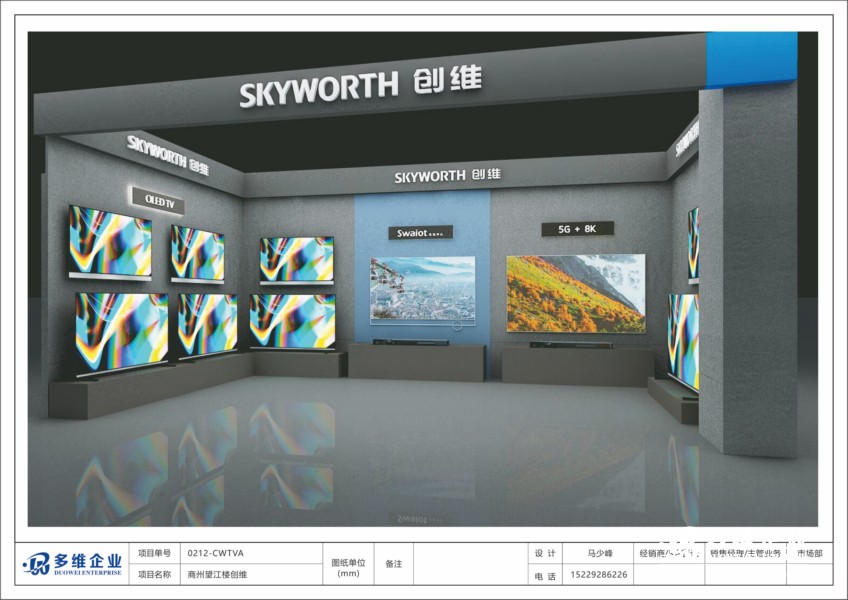
Task: Click the soundbar beneath the Swaiot TV
Action: pyautogui.click(x=410, y=342)
